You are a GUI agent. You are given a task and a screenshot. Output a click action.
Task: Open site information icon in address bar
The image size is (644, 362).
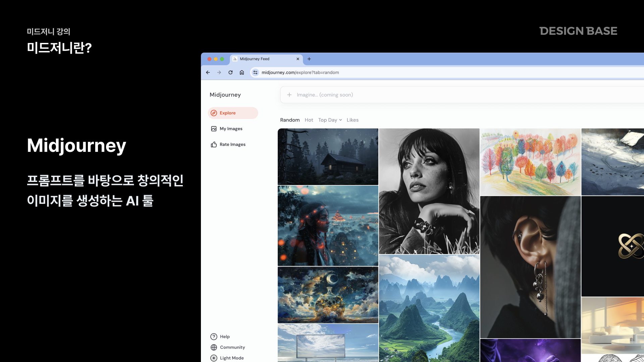point(256,72)
